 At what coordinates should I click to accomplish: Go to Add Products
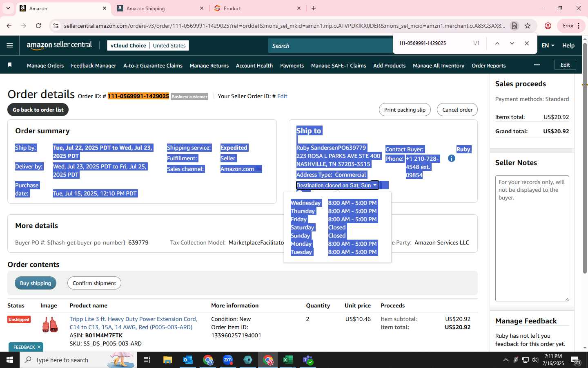389,65
